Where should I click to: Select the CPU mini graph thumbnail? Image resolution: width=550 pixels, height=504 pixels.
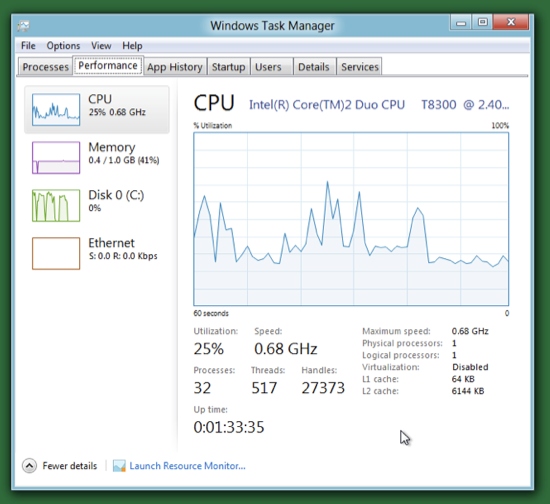pyautogui.click(x=56, y=109)
